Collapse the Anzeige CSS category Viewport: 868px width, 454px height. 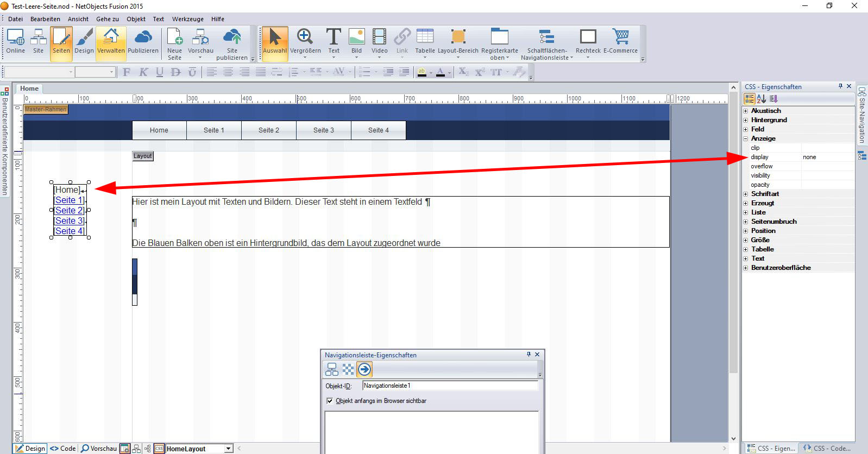[x=746, y=138]
